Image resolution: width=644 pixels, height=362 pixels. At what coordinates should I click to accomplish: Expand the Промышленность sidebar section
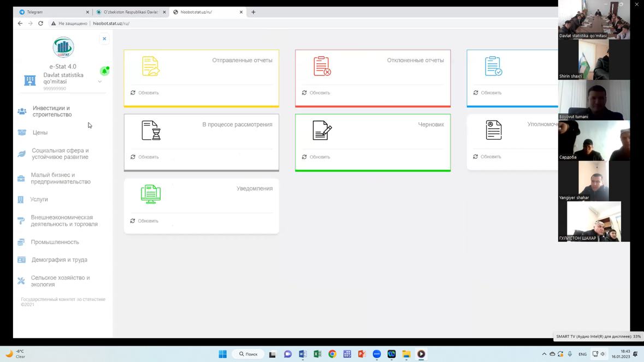(x=55, y=242)
